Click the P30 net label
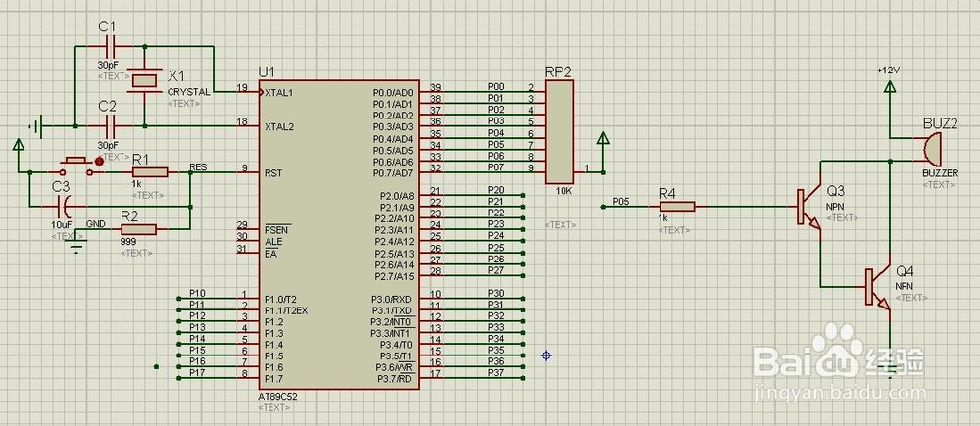Image resolution: width=980 pixels, height=426 pixels. 496,294
